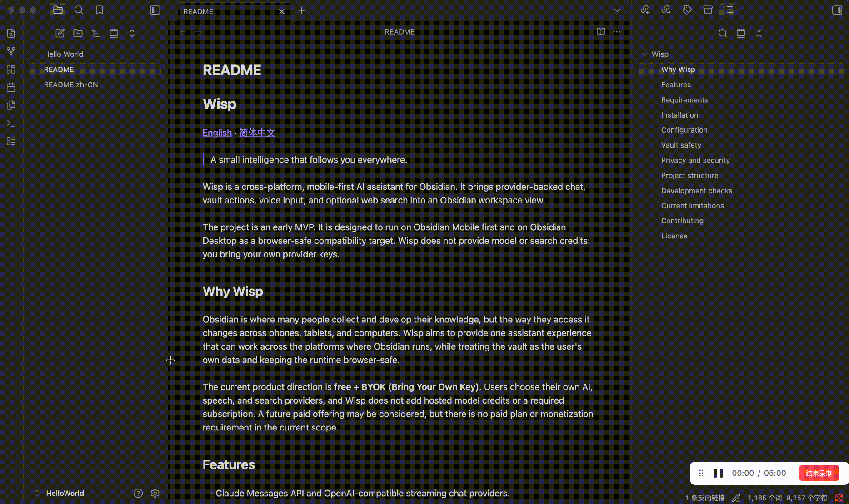Toggle the left sidebar collapse icon
849x504 pixels.
click(155, 10)
